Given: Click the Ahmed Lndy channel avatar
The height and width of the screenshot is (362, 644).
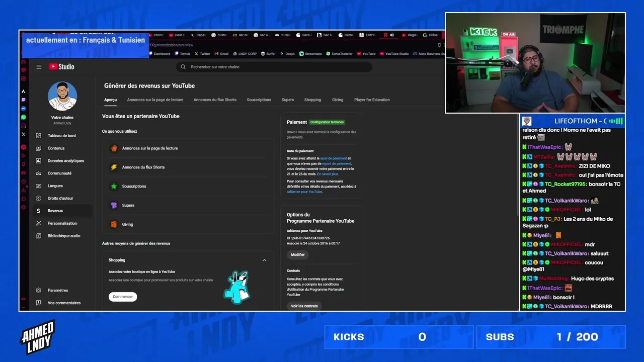Looking at the screenshot, I should [62, 96].
